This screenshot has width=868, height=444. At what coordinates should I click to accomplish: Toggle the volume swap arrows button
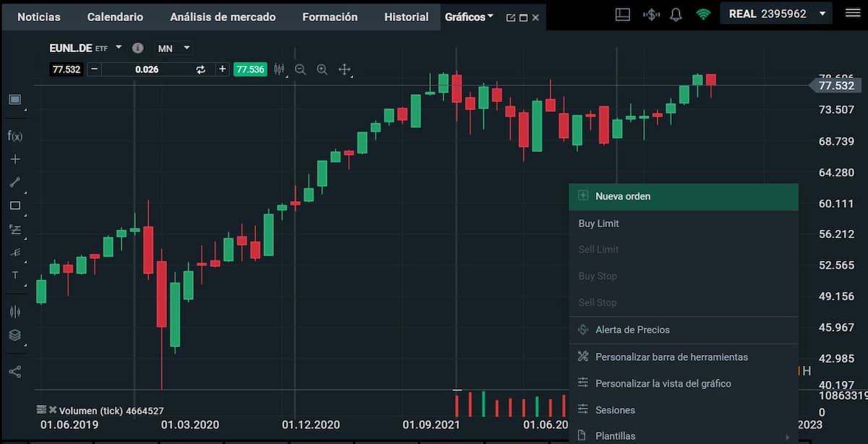click(x=201, y=69)
